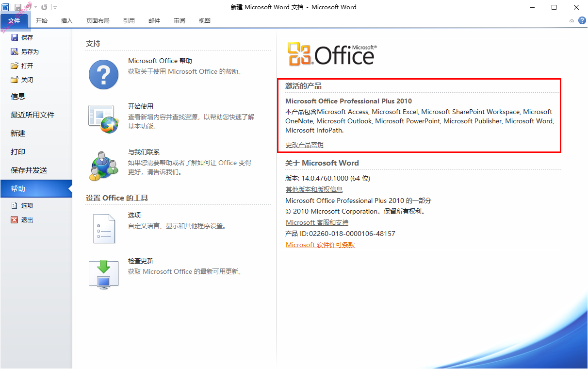Click the Redo icon in quick access toolbar

[x=44, y=7]
